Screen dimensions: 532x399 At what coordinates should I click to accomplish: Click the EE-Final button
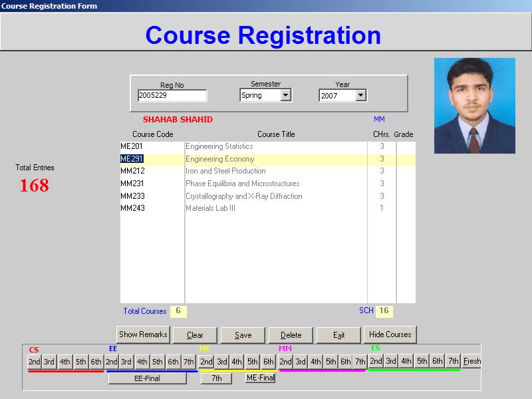147,378
